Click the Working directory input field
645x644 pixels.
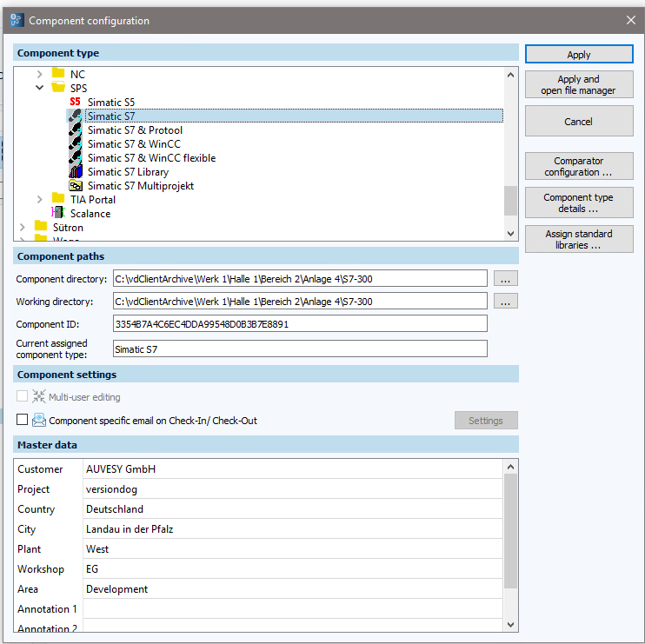pyautogui.click(x=300, y=302)
